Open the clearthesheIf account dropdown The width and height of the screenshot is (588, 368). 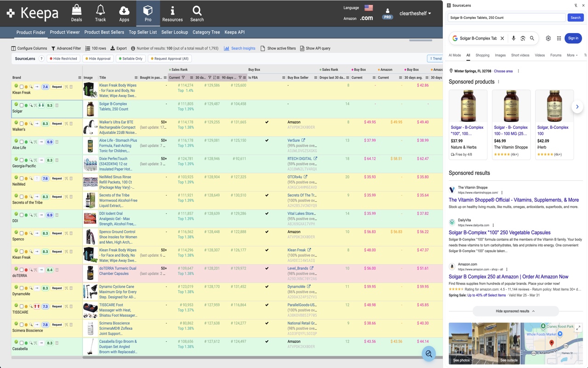tap(415, 13)
